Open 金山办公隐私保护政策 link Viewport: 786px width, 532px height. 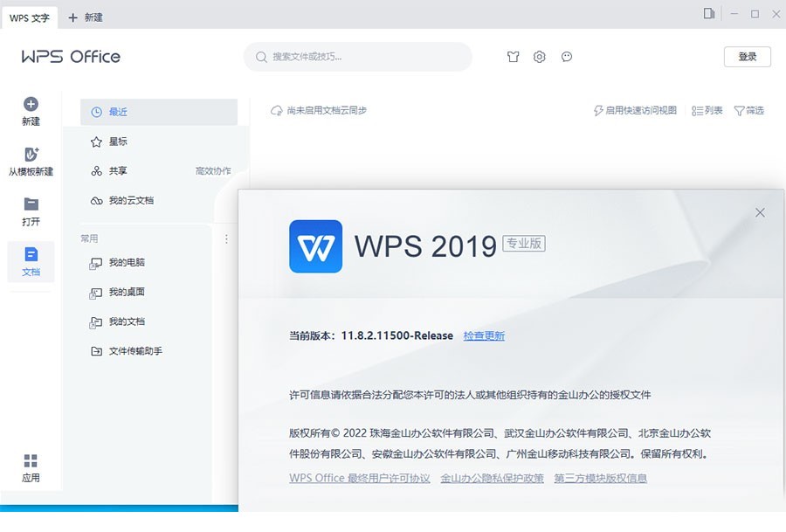pyautogui.click(x=492, y=478)
